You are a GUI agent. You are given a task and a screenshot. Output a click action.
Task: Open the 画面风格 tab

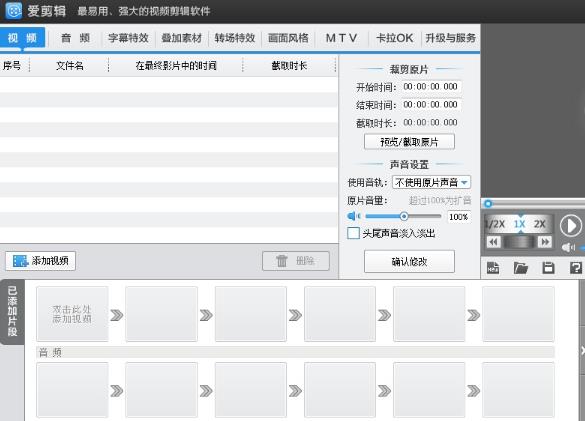pos(288,38)
